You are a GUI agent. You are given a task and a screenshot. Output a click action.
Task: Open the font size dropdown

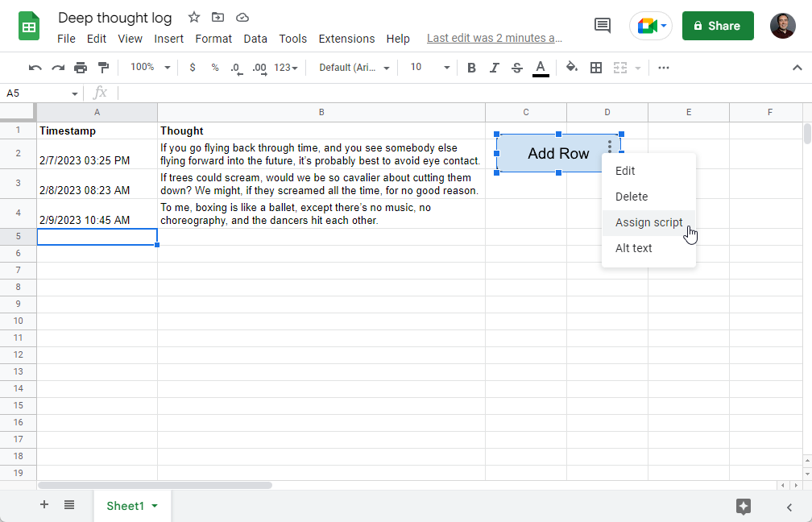[x=427, y=68]
